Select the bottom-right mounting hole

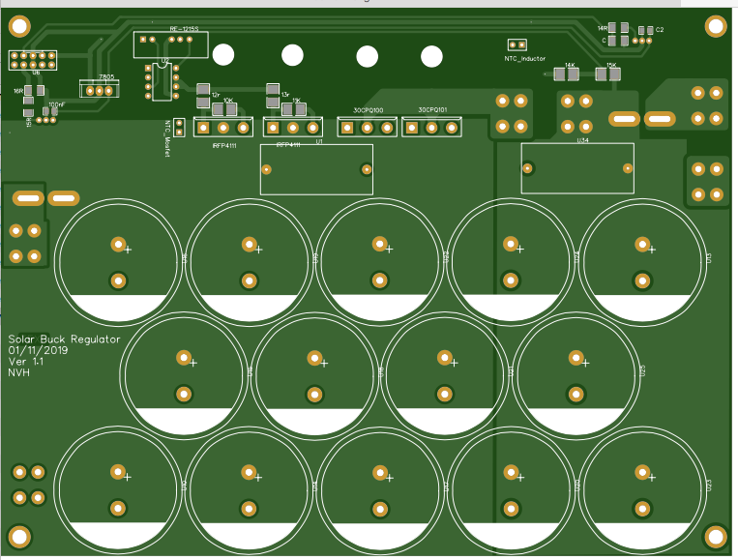point(715,535)
